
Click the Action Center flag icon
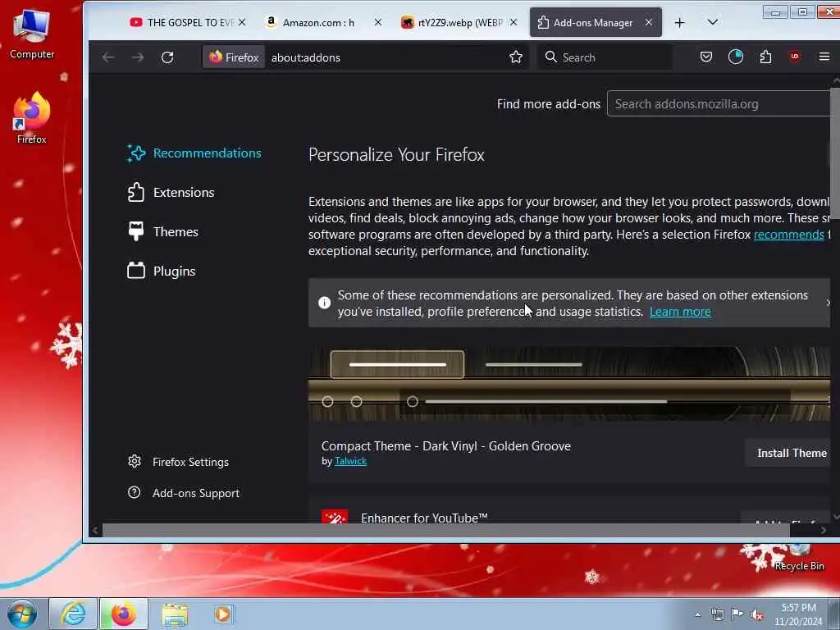737,615
